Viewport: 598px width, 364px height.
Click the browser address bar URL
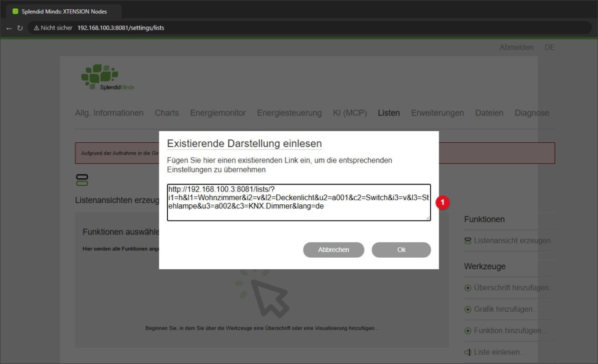tap(121, 28)
